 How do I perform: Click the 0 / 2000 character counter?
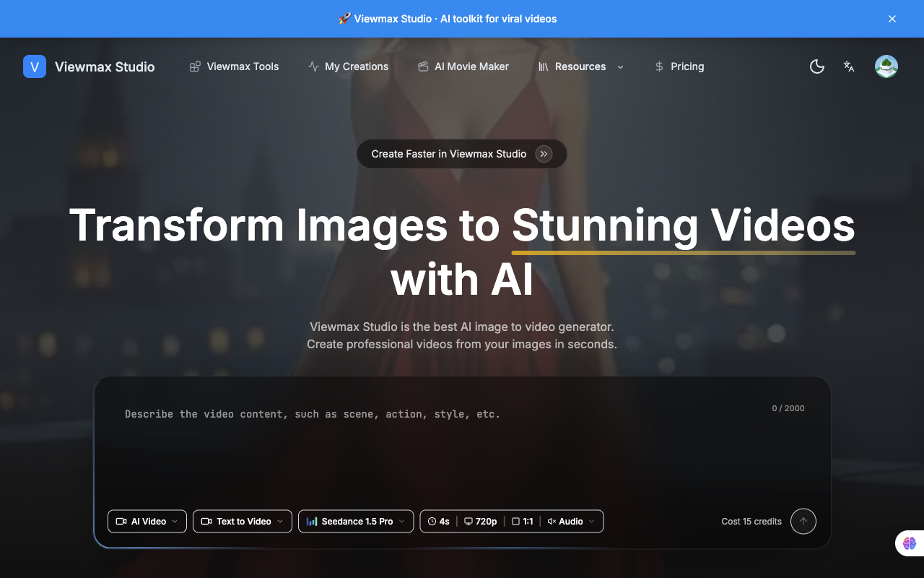point(788,408)
